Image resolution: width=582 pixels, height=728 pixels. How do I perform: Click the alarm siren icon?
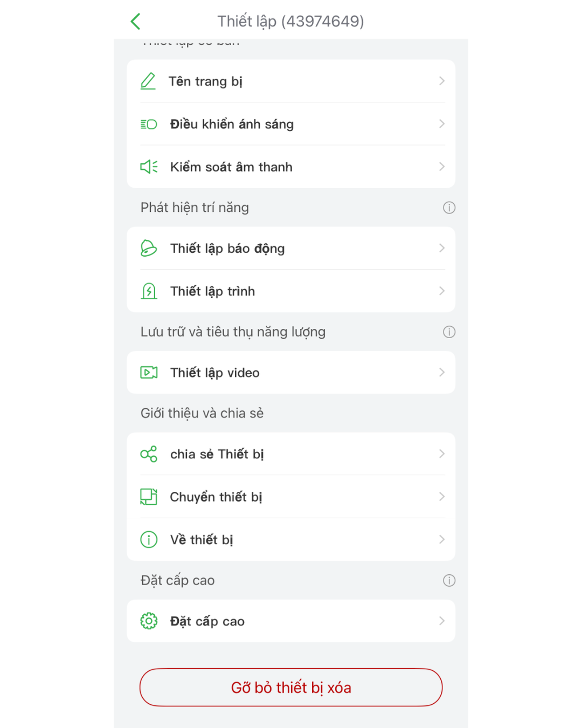click(x=149, y=248)
